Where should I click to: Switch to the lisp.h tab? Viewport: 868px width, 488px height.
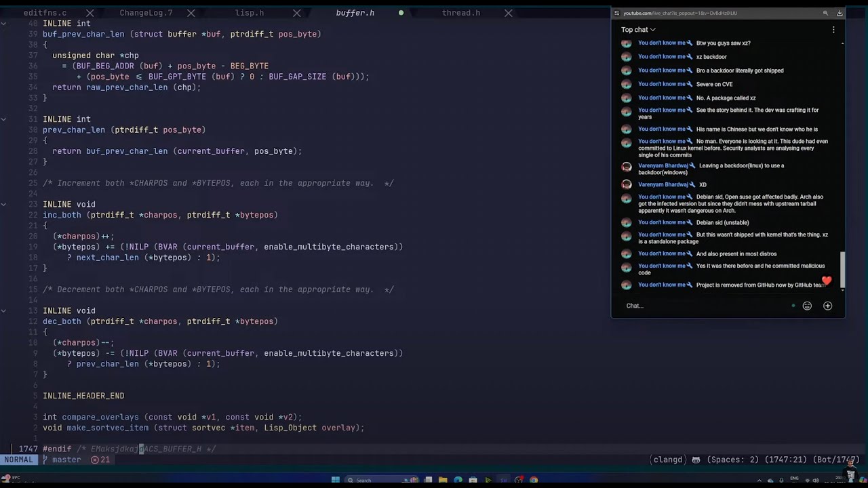(x=250, y=13)
